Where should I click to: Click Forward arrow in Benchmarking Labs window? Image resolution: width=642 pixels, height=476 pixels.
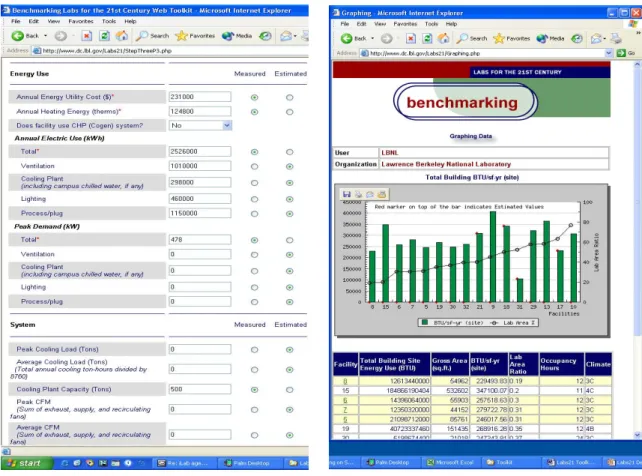pyautogui.click(x=61, y=36)
